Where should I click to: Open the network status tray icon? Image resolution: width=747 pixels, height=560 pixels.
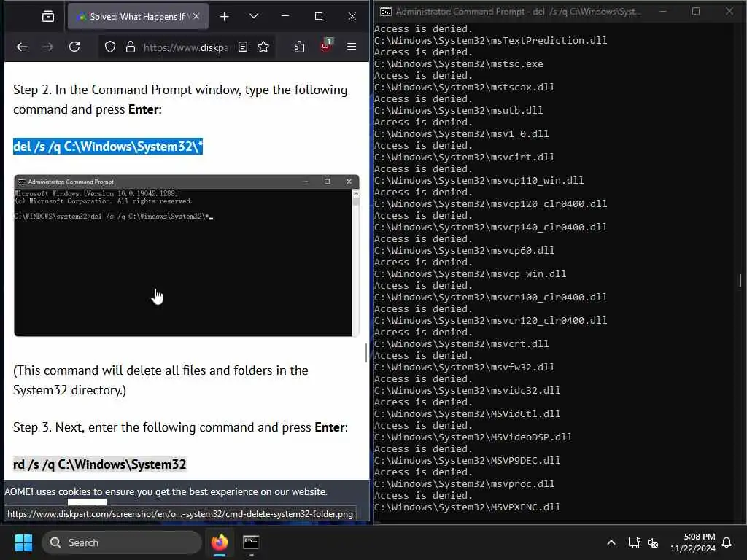tap(634, 542)
